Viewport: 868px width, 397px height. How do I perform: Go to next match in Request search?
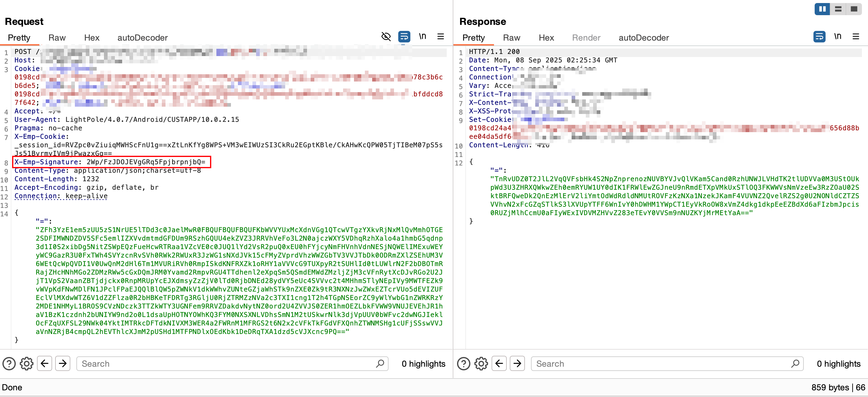(x=63, y=364)
